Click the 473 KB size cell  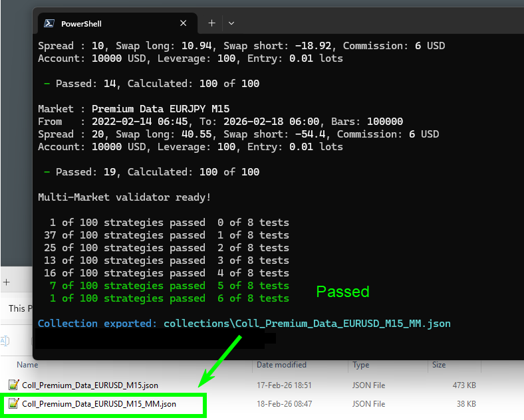[462, 385]
